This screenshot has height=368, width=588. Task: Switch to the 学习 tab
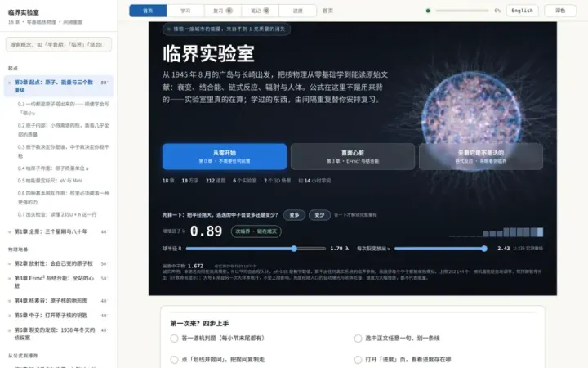[185, 11]
